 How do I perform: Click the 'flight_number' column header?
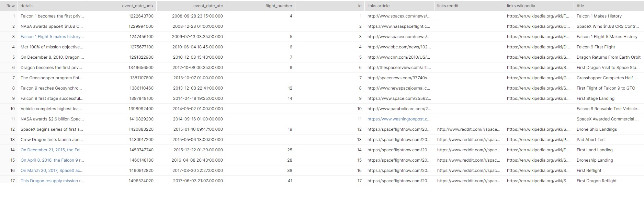click(x=279, y=6)
